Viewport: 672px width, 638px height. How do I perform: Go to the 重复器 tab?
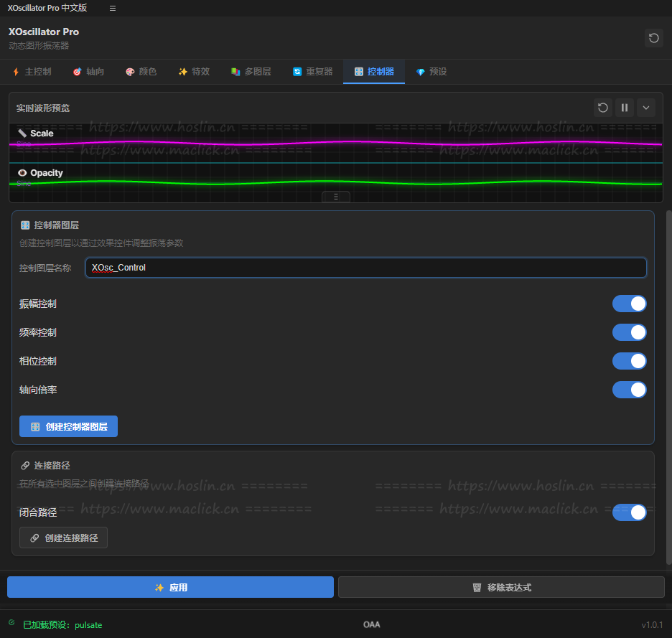[313, 72]
